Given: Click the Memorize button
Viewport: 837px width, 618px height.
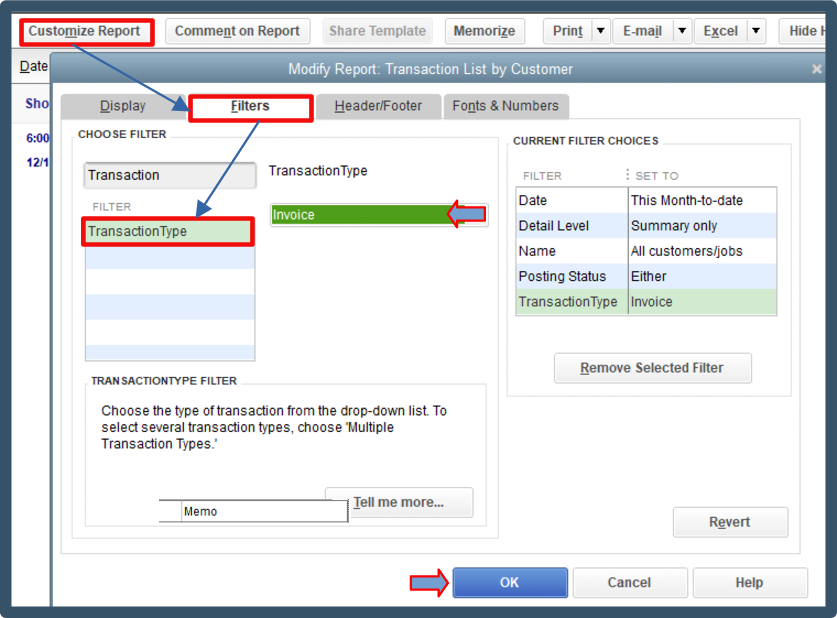Looking at the screenshot, I should [484, 31].
